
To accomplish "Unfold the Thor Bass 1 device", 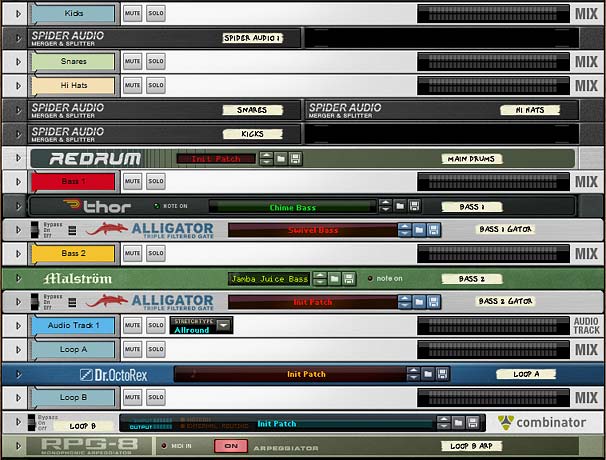I will pos(18,206).
